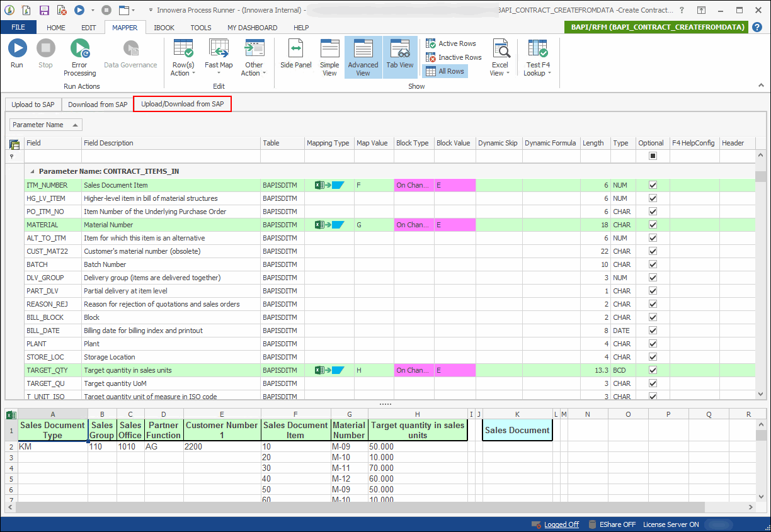Viewport: 771px width, 532px height.
Task: Click the Error Processing icon
Action: 79,49
